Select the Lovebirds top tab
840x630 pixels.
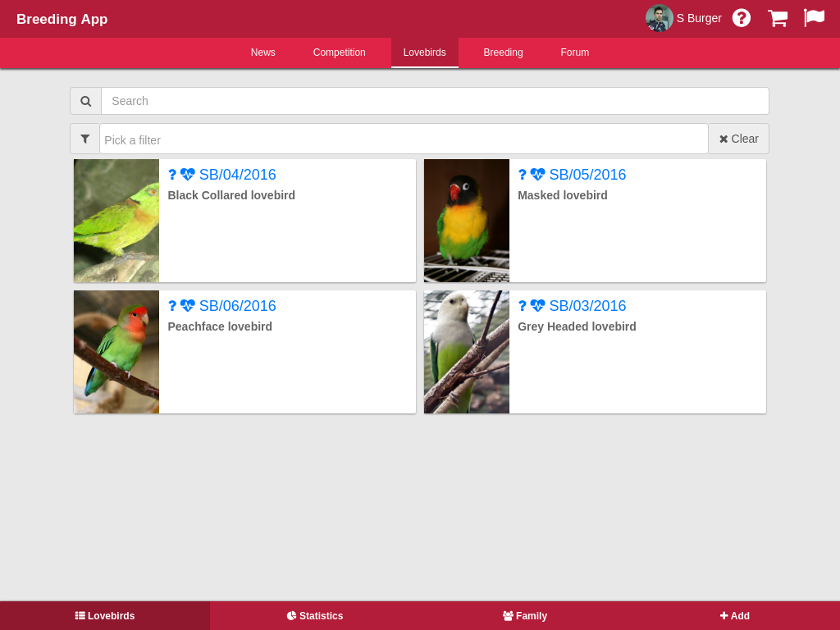click(425, 52)
